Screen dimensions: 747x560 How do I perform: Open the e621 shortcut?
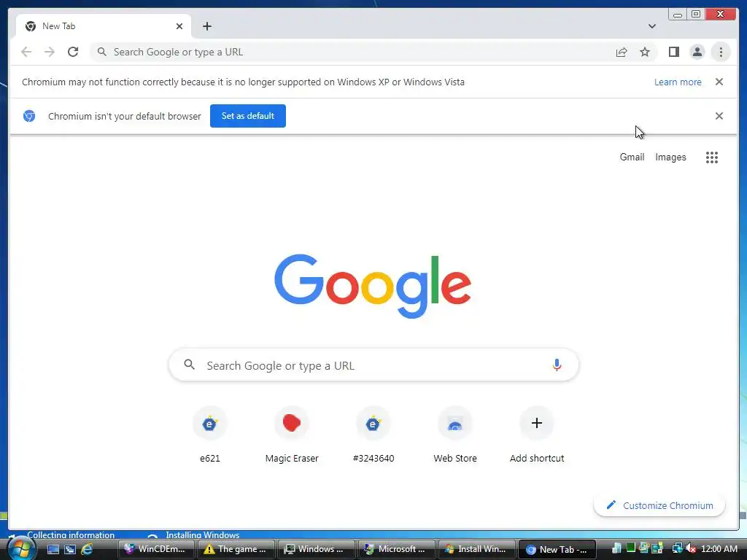pyautogui.click(x=209, y=435)
